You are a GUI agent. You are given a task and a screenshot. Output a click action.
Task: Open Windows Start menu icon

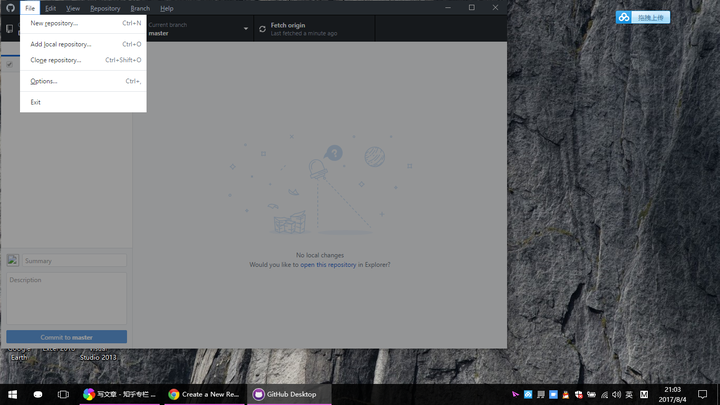click(x=12, y=394)
